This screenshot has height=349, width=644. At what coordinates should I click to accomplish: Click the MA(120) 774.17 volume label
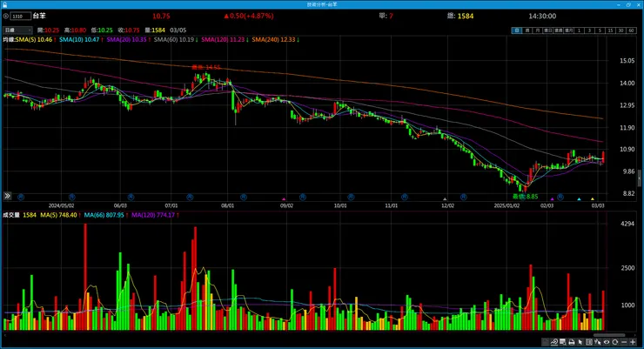(x=153, y=215)
